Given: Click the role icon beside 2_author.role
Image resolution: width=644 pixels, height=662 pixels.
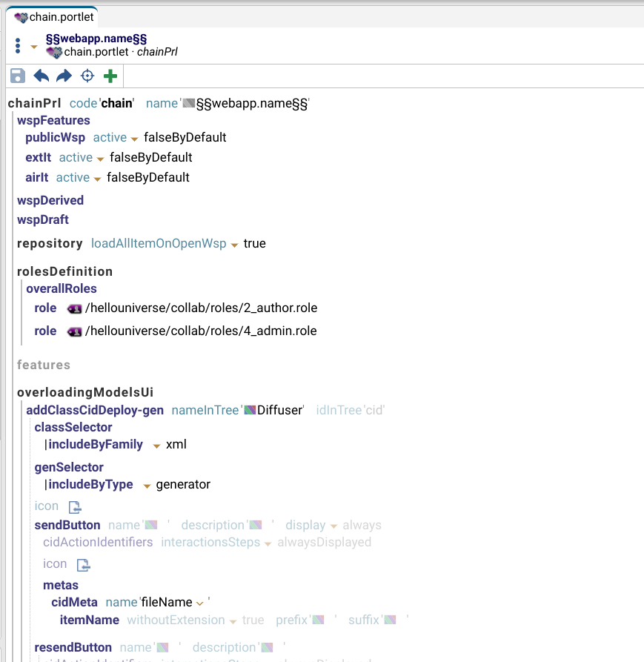Looking at the screenshot, I should (x=74, y=308).
